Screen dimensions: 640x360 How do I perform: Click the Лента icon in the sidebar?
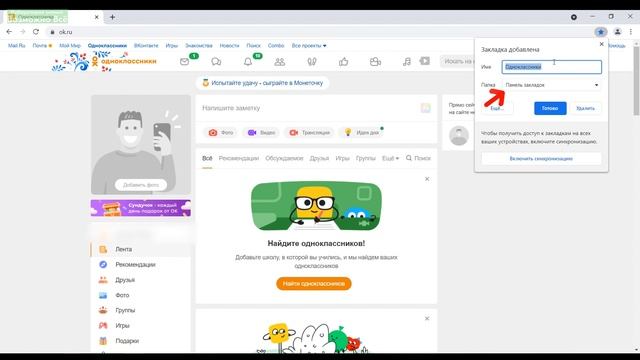103,249
